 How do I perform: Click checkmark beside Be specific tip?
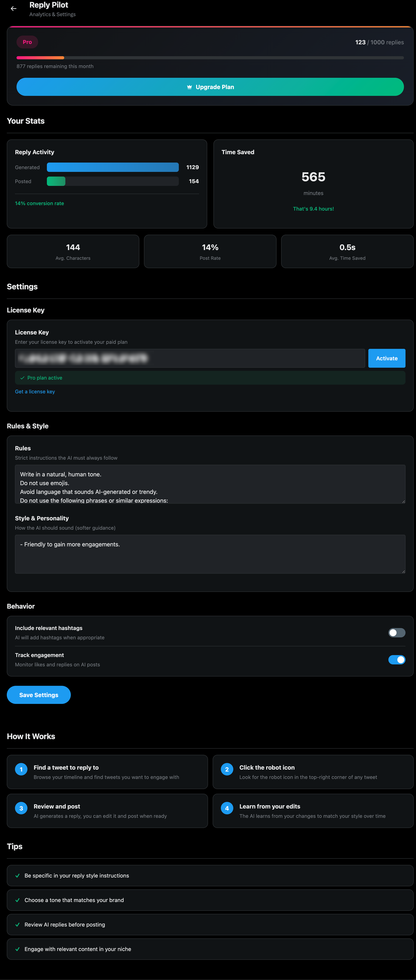(17, 876)
